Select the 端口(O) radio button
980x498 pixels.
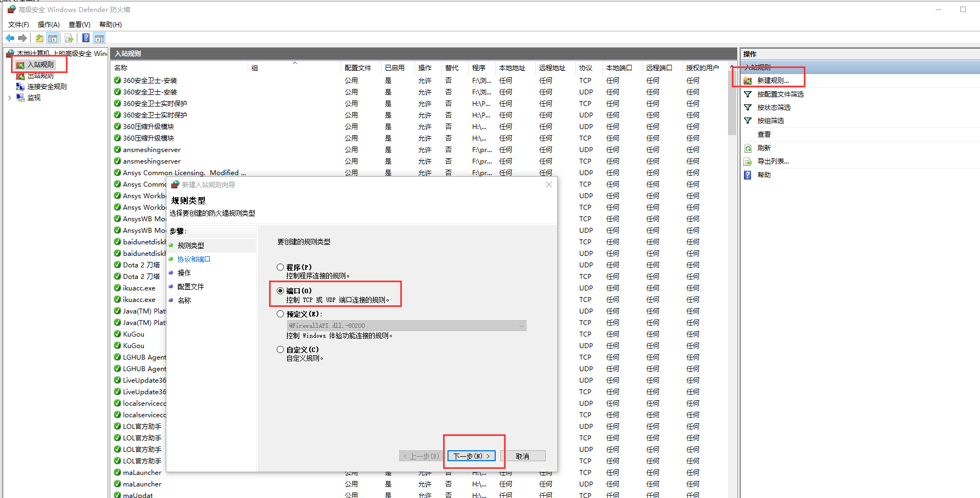pyautogui.click(x=280, y=291)
